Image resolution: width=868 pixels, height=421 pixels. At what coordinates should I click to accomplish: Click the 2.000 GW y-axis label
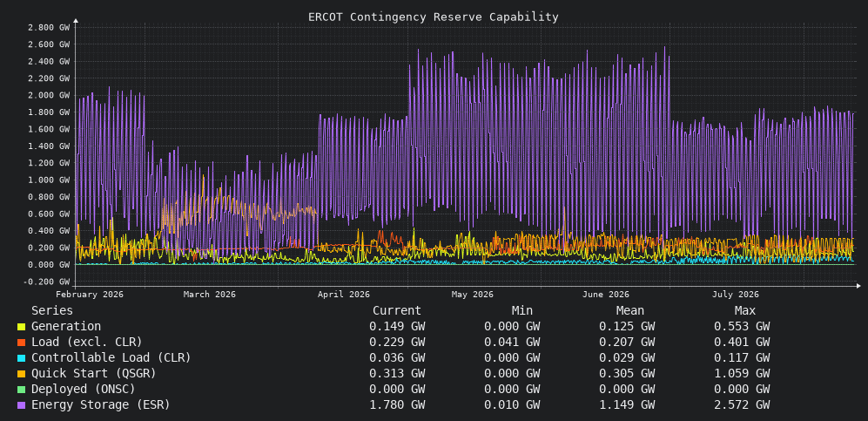pos(49,95)
